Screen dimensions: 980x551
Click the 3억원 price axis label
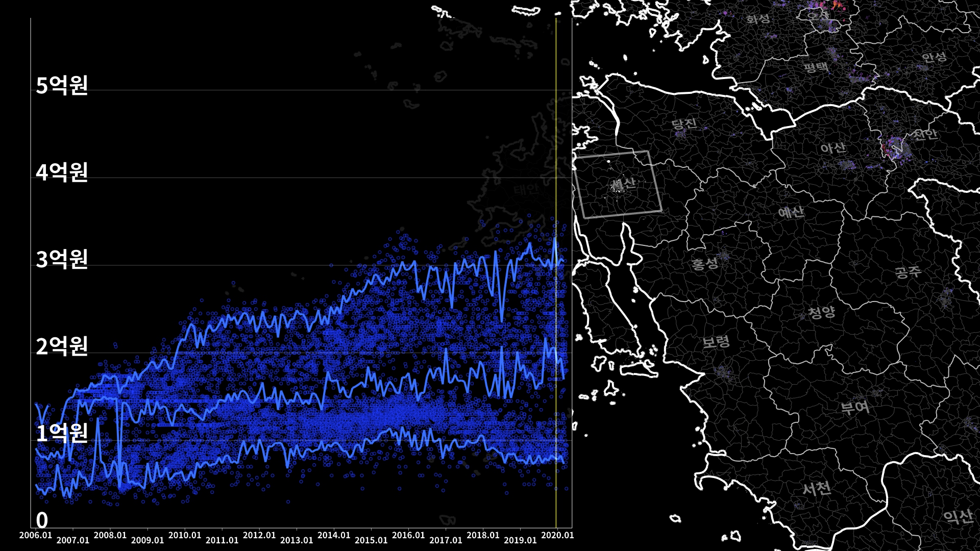(62, 260)
